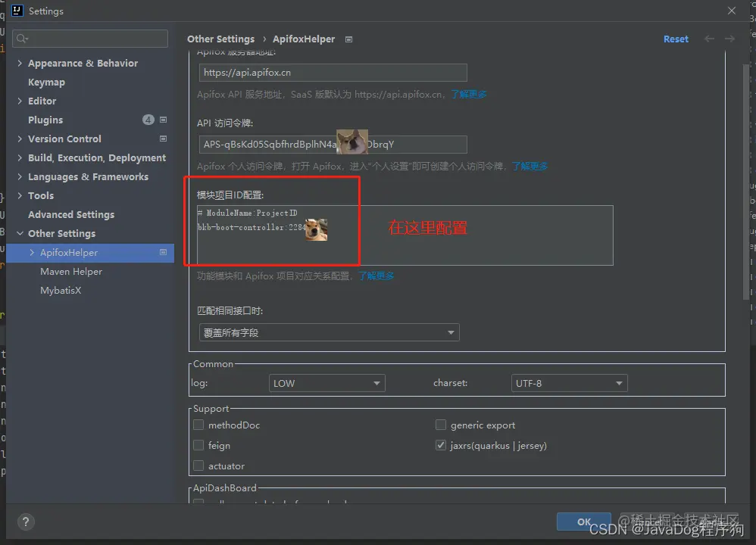
Task: Click 了解更多 link under server address
Action: [x=468, y=95]
